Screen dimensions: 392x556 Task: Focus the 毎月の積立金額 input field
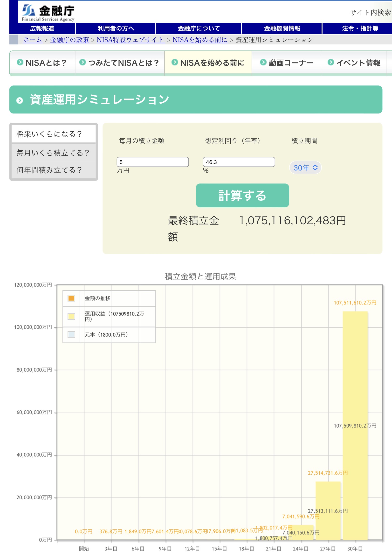tap(152, 162)
